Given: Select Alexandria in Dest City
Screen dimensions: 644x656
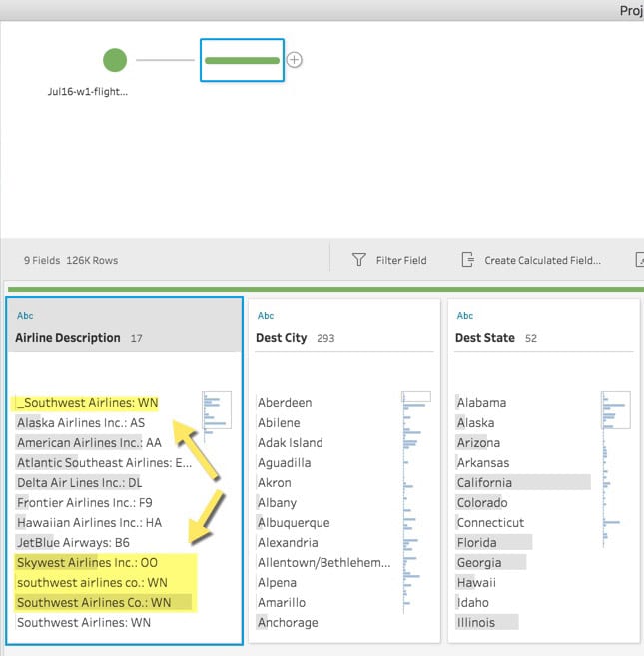Looking at the screenshot, I should click(288, 542).
